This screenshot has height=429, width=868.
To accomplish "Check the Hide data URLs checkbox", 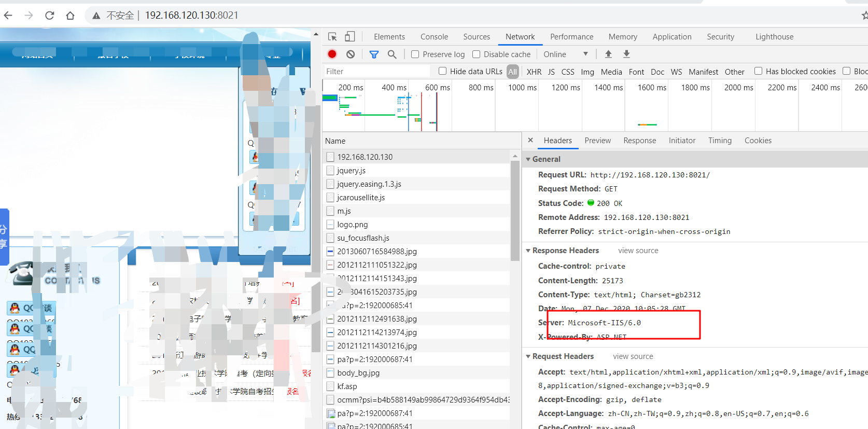I will [442, 71].
